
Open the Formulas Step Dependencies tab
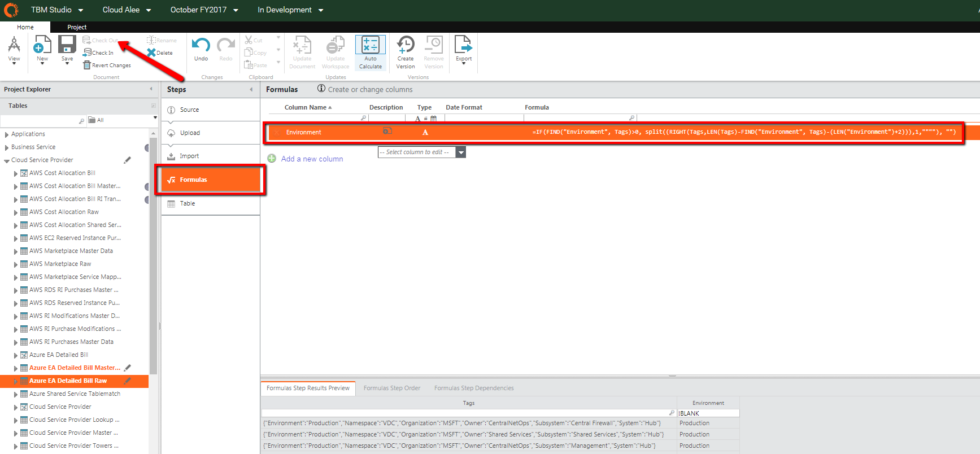click(x=474, y=388)
